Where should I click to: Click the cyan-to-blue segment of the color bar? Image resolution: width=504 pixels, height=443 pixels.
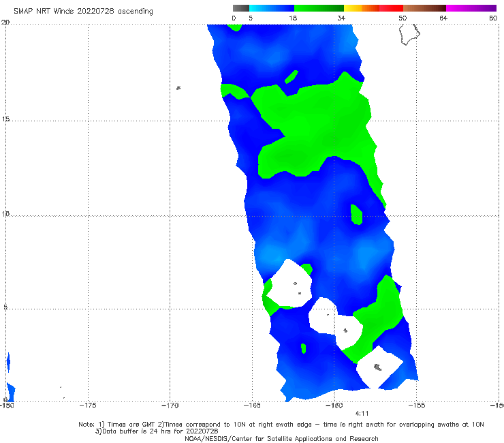pyautogui.click(x=272, y=8)
